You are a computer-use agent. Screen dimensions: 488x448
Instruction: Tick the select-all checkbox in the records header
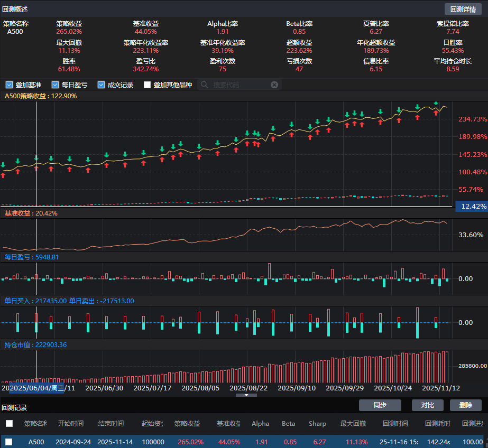(x=9, y=423)
